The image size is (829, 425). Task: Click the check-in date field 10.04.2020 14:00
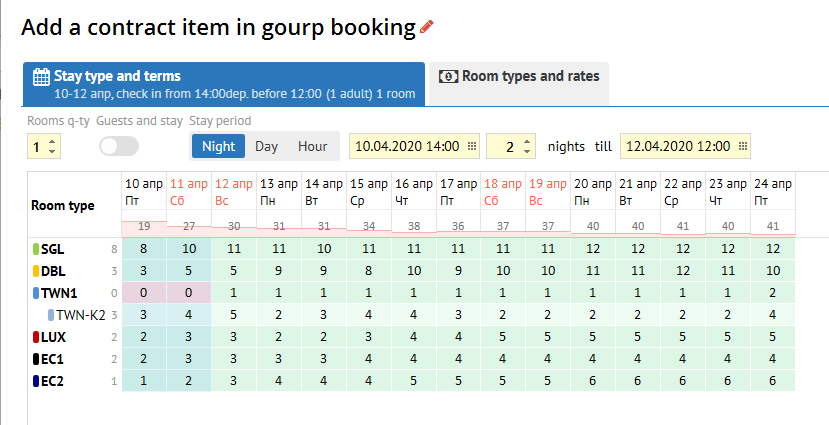tap(407, 146)
